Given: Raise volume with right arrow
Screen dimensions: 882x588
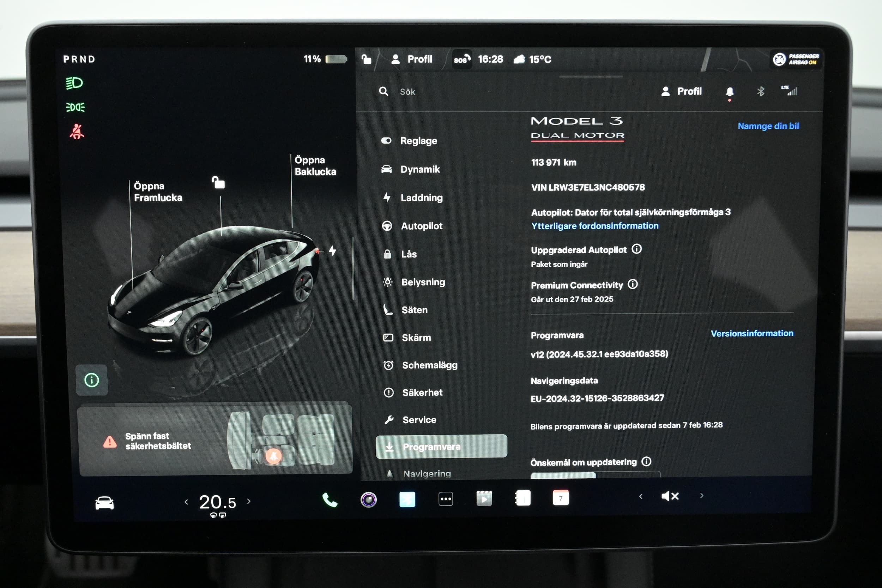Looking at the screenshot, I should [702, 496].
